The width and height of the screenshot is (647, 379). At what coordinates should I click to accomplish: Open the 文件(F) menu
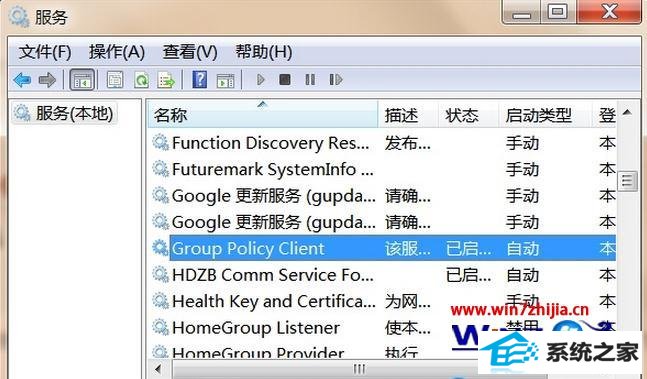[45, 52]
